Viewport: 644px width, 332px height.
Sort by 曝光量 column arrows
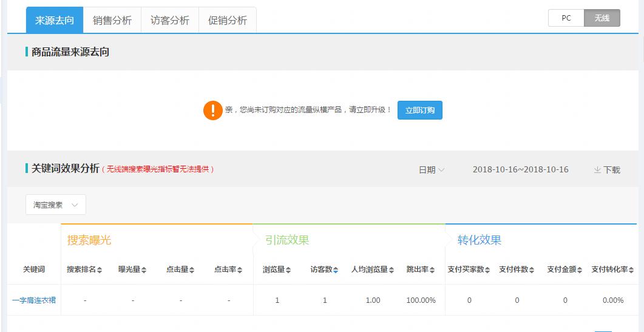pos(144,270)
